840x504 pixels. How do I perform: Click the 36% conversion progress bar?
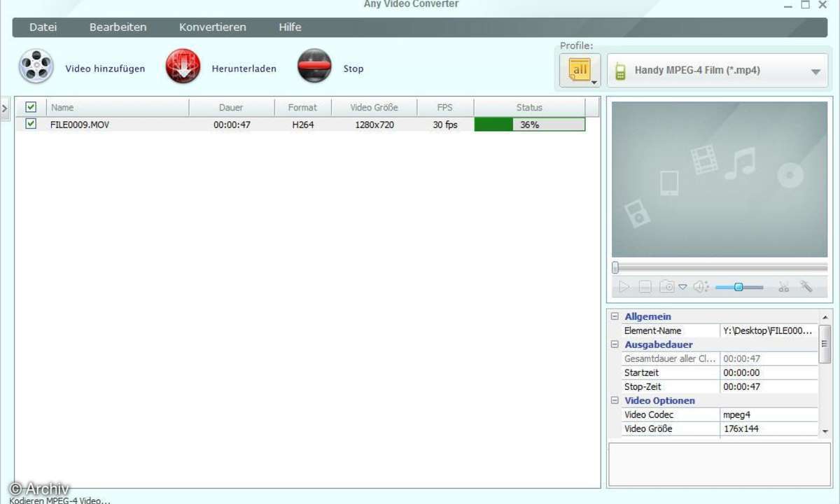(x=530, y=125)
